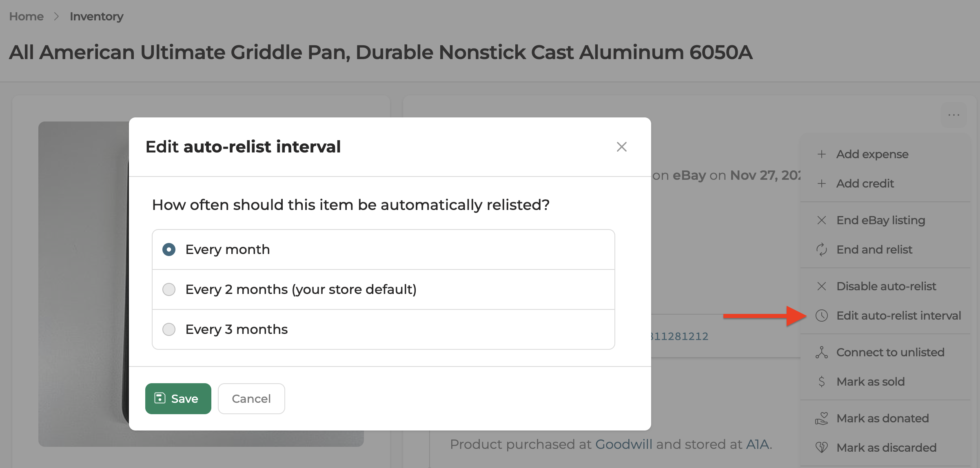Click the broken heart icon for discarded
Image resolution: width=980 pixels, height=468 pixels.
[822, 448]
